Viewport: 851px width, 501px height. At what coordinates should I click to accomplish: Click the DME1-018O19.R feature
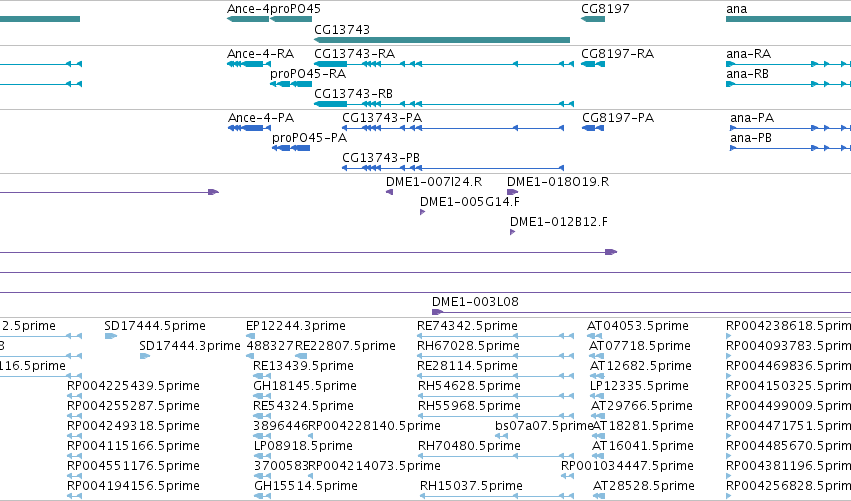click(512, 192)
